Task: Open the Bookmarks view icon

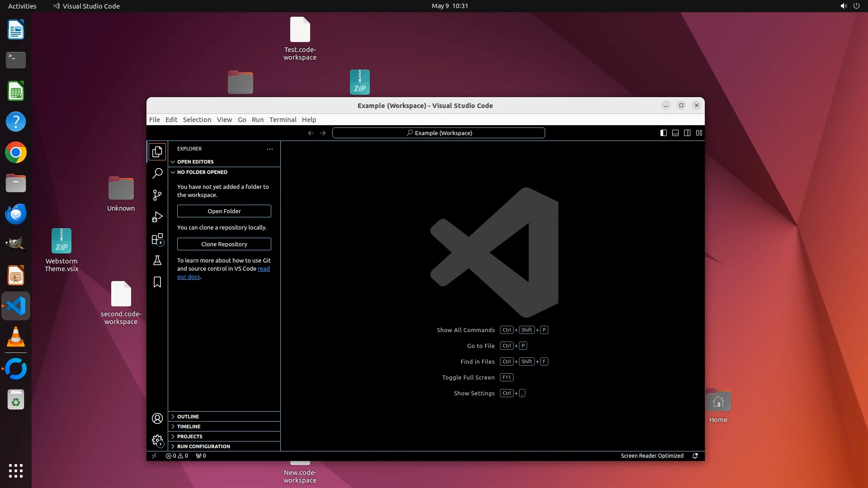Action: pos(157,282)
